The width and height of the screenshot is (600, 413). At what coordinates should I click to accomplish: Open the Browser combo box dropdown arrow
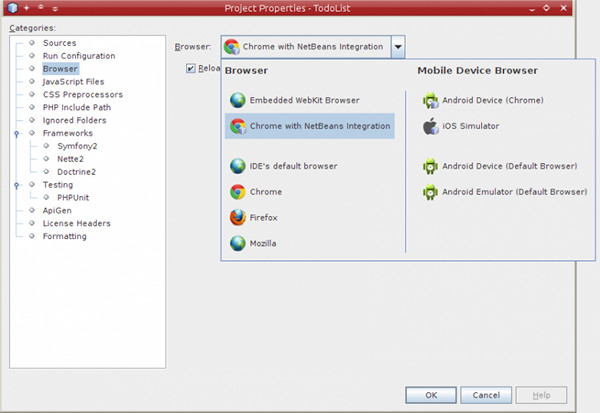(x=398, y=47)
